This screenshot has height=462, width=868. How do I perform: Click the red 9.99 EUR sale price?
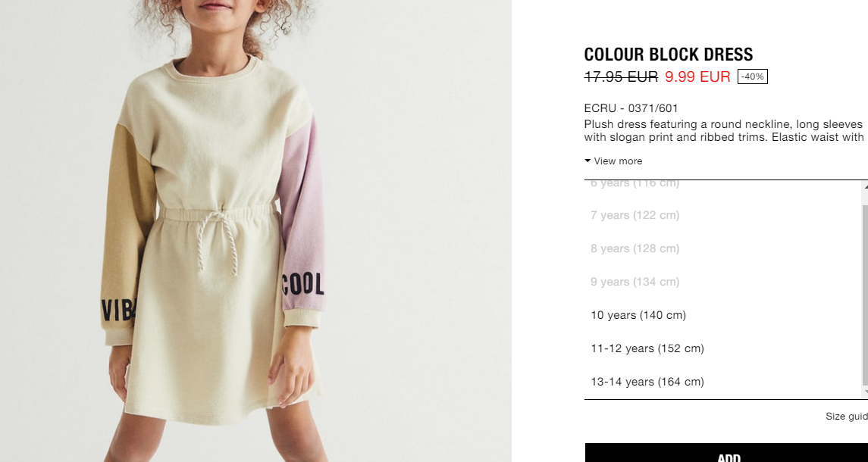(697, 77)
